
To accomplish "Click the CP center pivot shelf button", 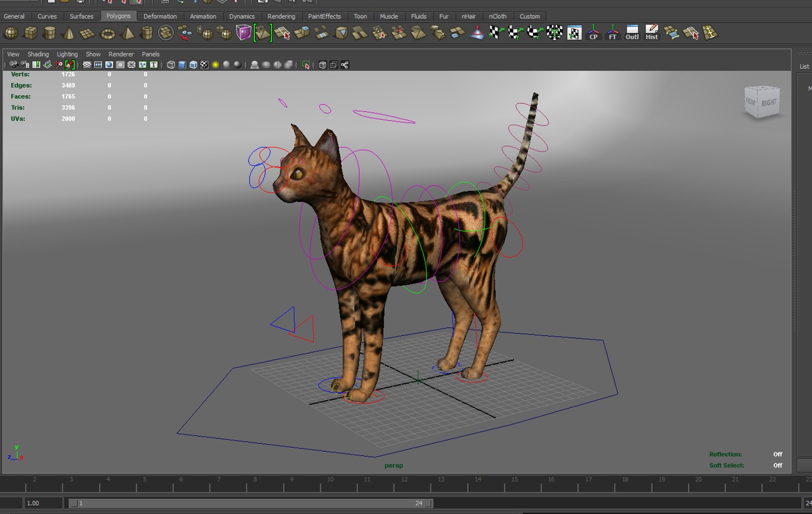I will 593,33.
